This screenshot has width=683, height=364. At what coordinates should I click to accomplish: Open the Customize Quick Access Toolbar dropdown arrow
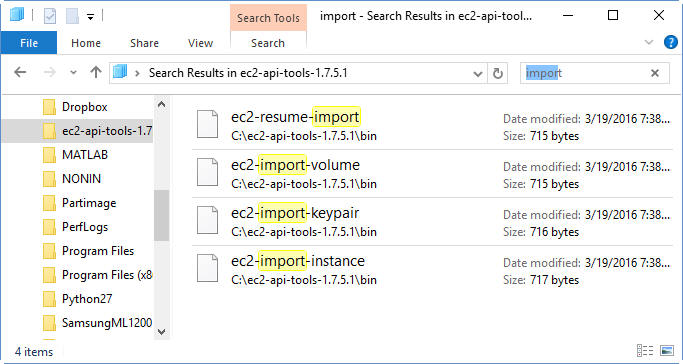pyautogui.click(x=90, y=17)
